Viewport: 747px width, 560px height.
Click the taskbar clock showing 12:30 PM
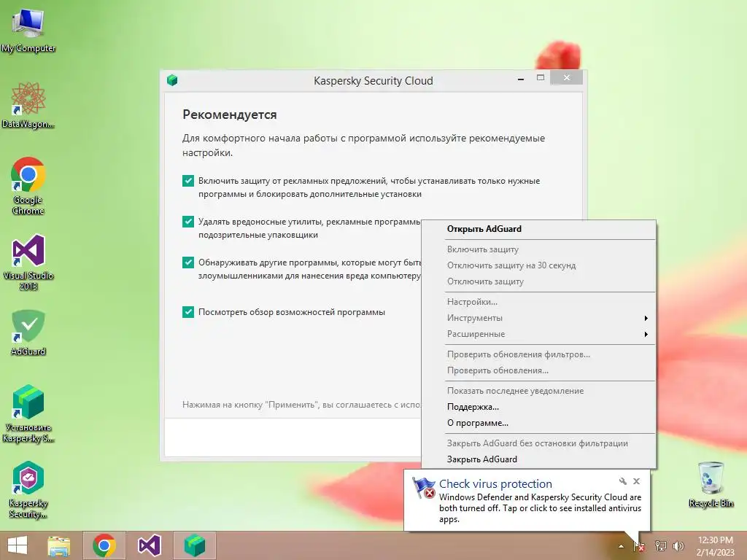pos(715,546)
